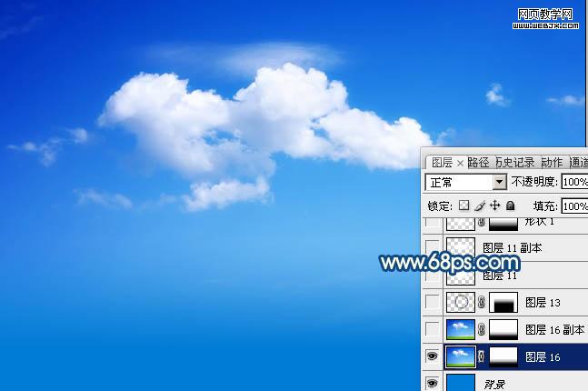The width and height of the screenshot is (588, 391).
Task: Lock layer position move icon
Action: [x=495, y=206]
